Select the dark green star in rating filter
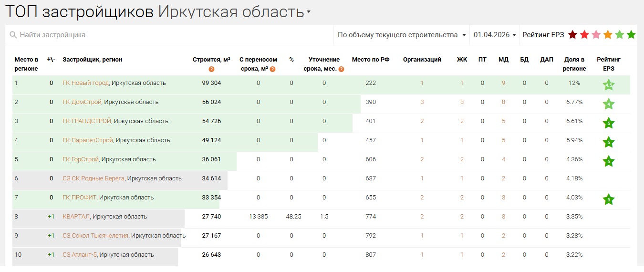 pyautogui.click(x=631, y=35)
